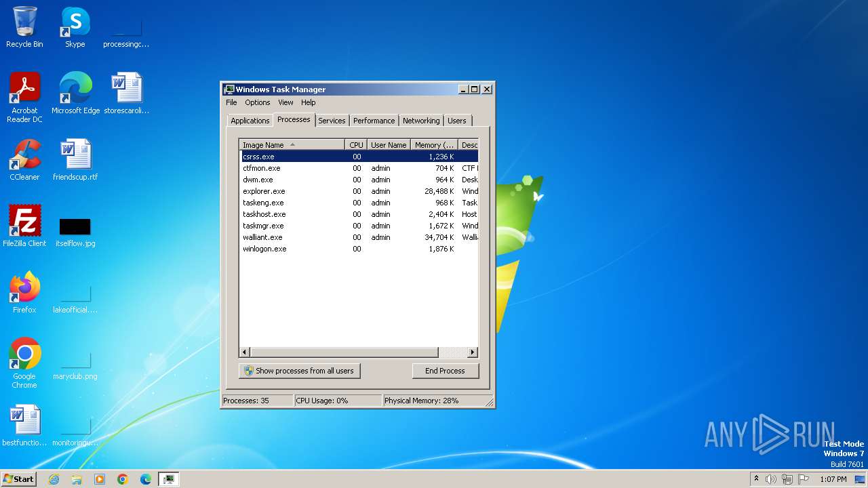Select the taskmgr.exe process row
This screenshot has width=868, height=488.
click(359, 226)
